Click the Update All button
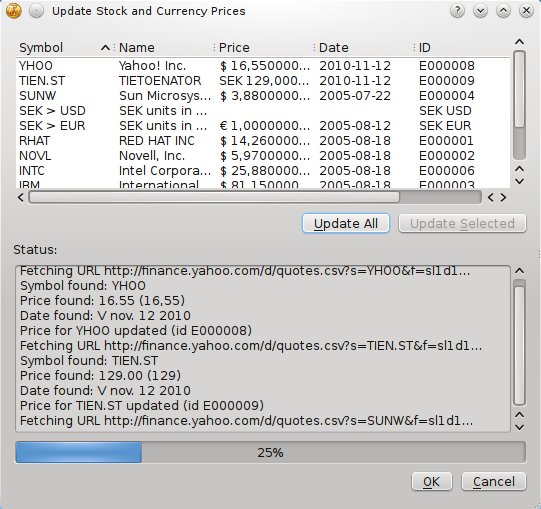 (x=346, y=224)
